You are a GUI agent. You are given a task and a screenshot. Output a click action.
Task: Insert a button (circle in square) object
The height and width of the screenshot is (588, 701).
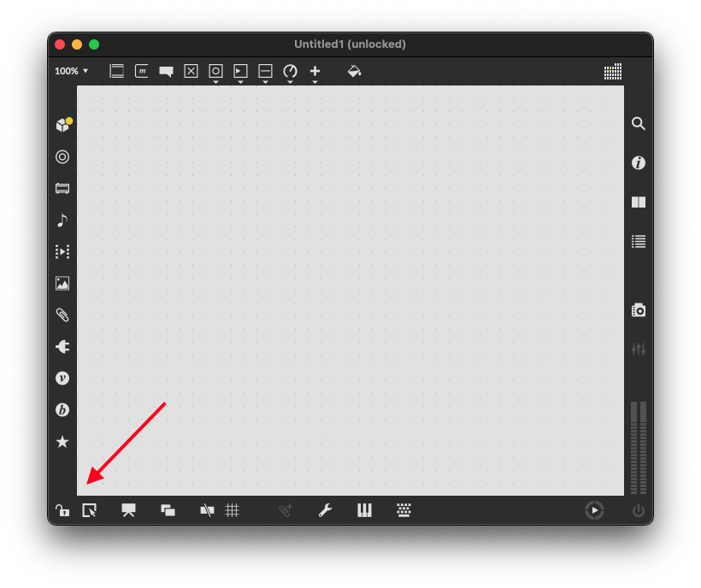(x=215, y=71)
